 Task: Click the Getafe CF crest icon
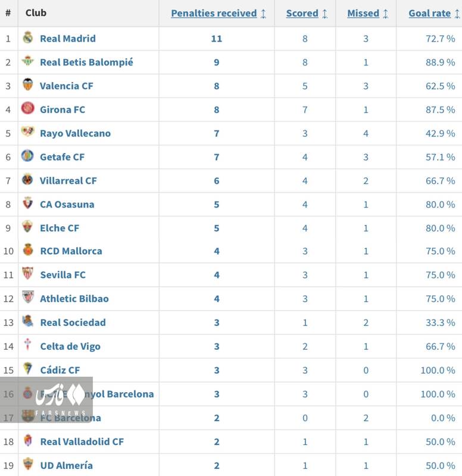[28, 156]
